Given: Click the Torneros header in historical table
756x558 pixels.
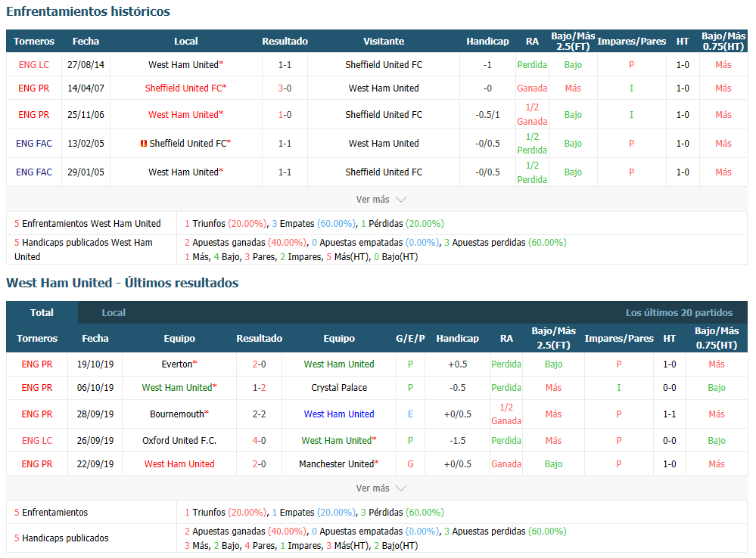Looking at the screenshot, I should (34, 42).
